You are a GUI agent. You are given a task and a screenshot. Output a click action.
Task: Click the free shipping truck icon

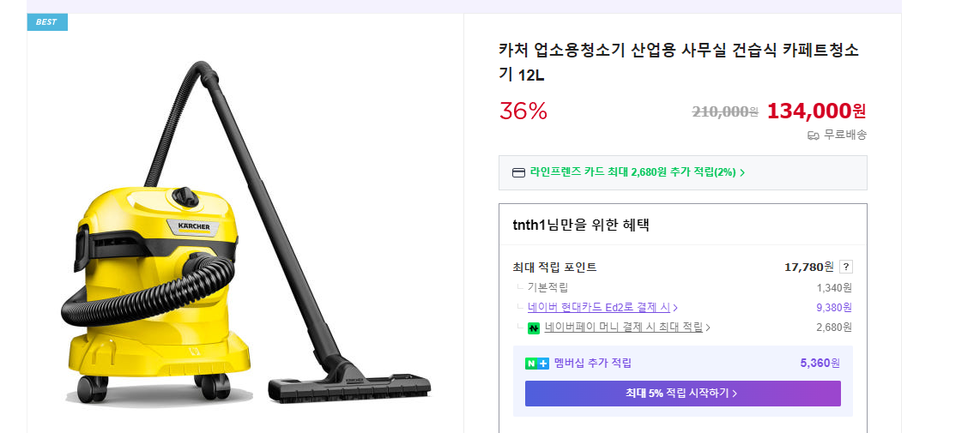813,135
